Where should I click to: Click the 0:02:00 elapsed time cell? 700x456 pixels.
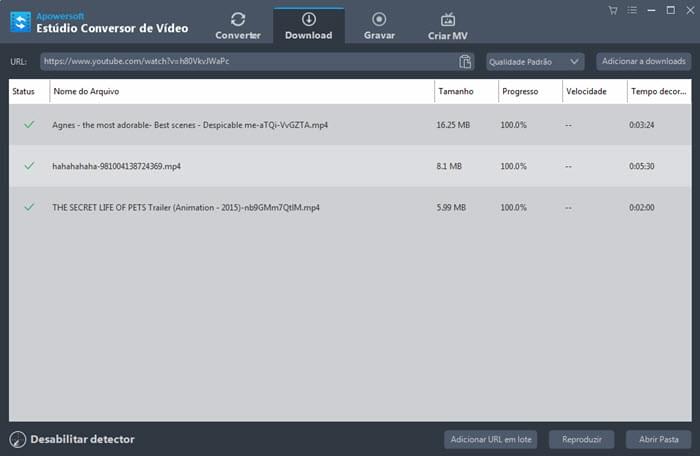[x=642, y=208]
